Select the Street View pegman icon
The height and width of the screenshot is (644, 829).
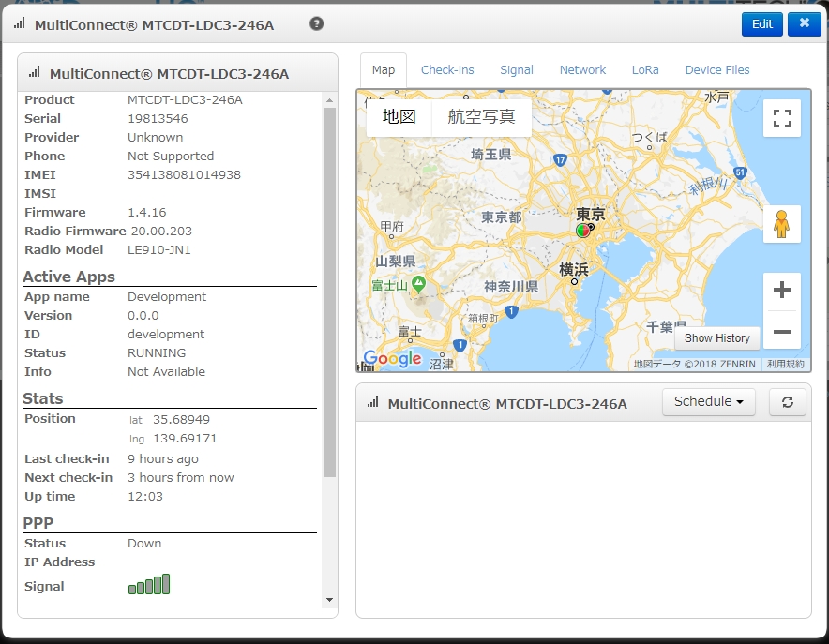[x=781, y=224]
